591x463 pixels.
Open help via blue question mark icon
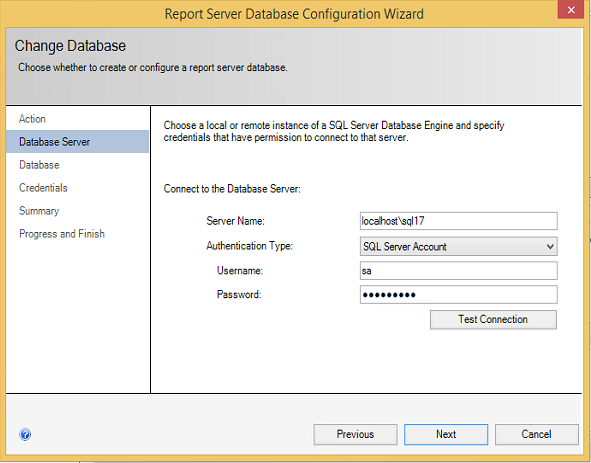25,434
